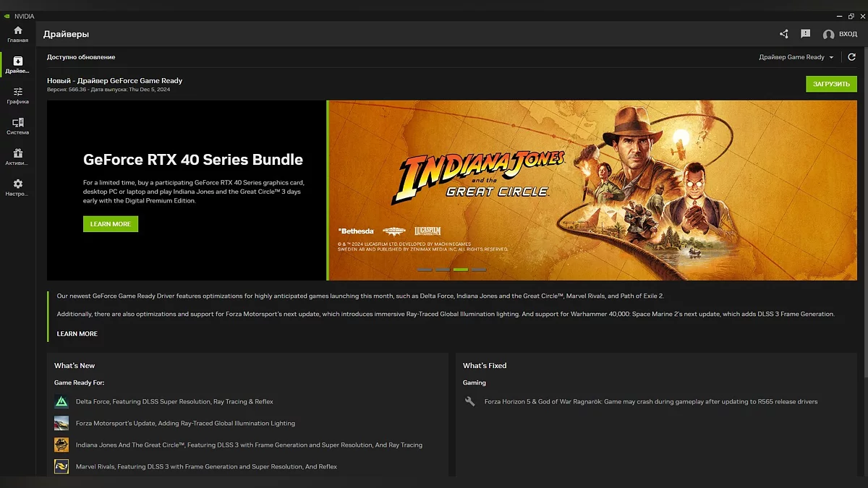Screen dimensions: 868x488
Task: Select the fourth carousel slide indicator
Action: (479, 270)
